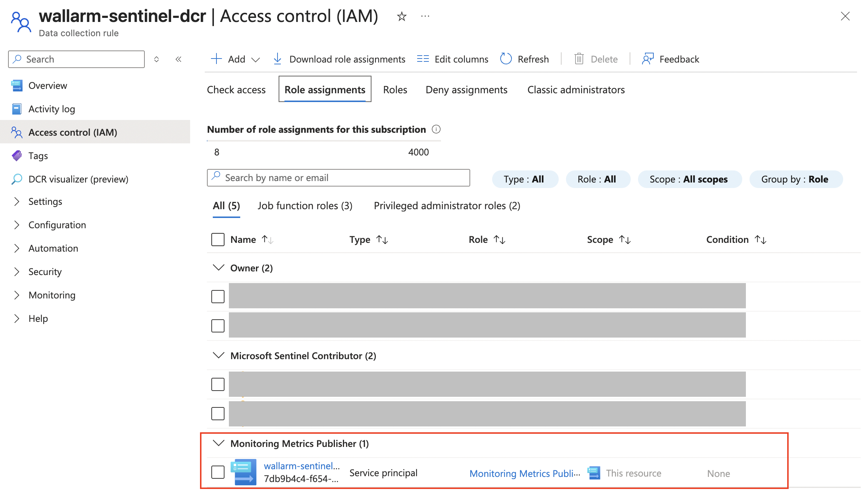The width and height of the screenshot is (868, 493).
Task: Check the select-all checkbox in Name header
Action: click(218, 239)
